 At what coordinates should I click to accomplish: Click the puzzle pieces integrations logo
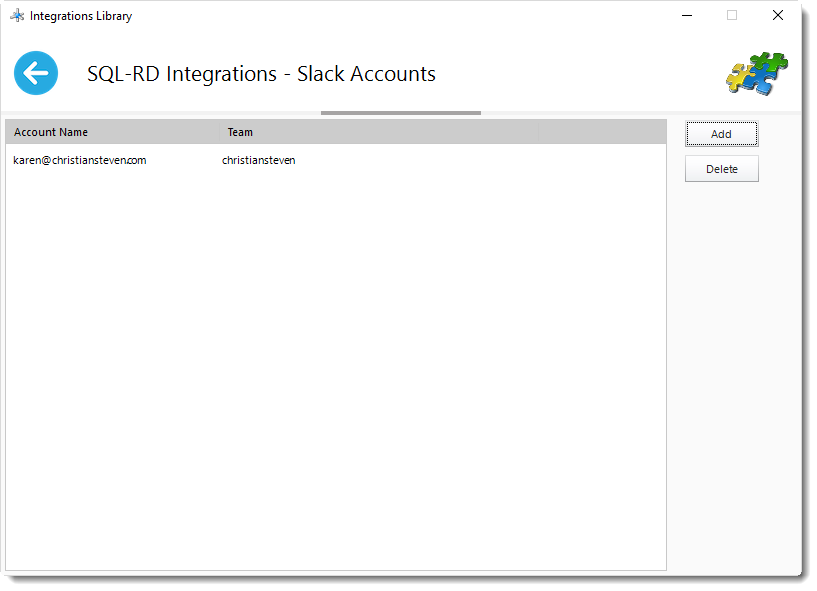coord(757,73)
